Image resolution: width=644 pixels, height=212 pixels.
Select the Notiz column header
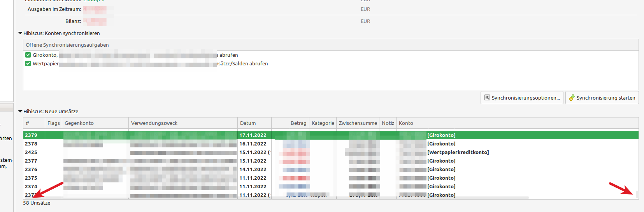388,123
